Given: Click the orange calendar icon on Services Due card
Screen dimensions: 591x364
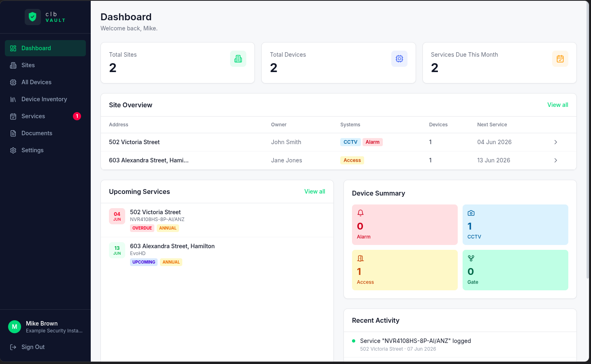Looking at the screenshot, I should click(x=560, y=59).
